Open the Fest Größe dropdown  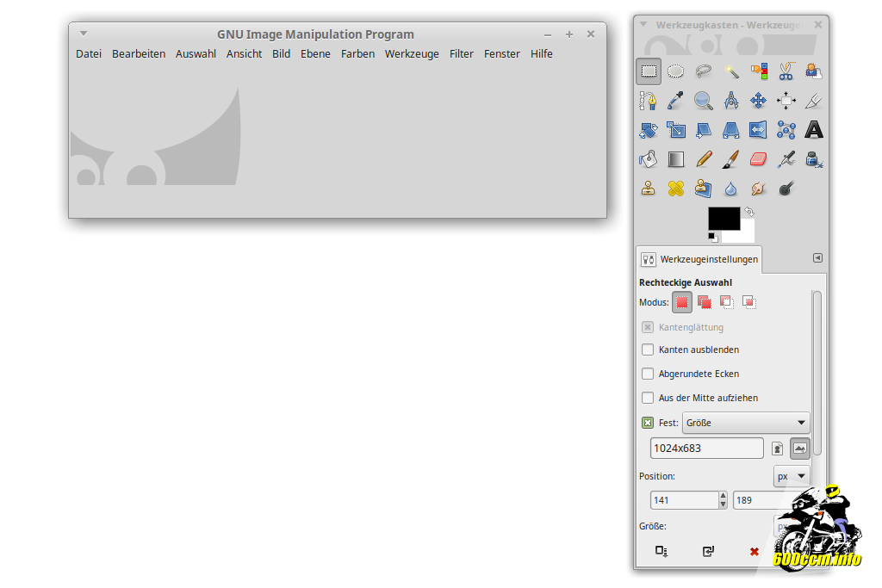(x=746, y=423)
